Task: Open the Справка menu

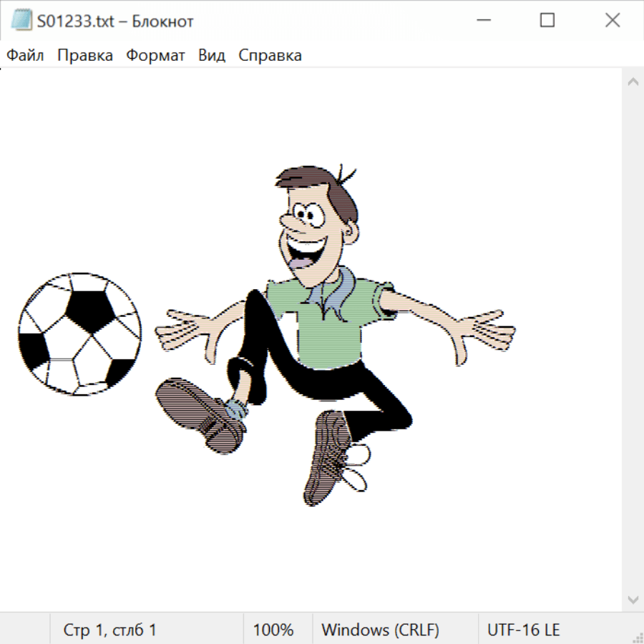Action: 270,56
